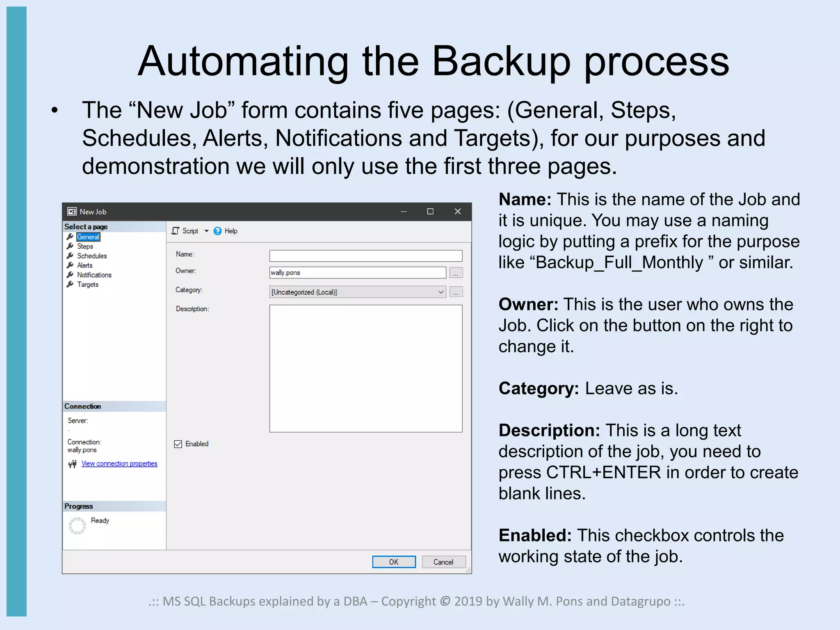Click into the Description text area

(365, 368)
